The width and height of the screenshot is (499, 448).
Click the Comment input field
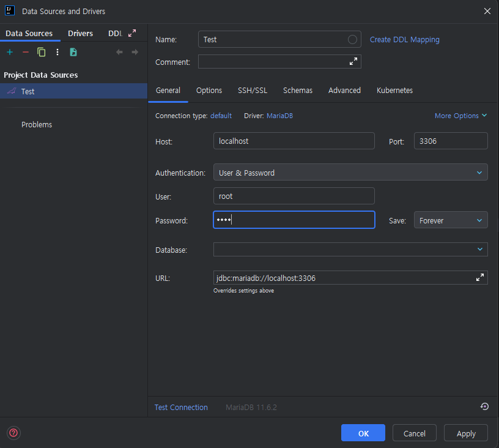click(x=279, y=61)
